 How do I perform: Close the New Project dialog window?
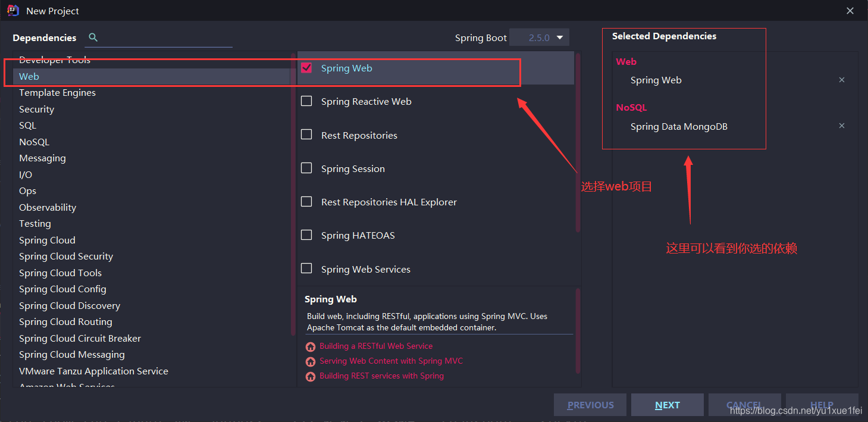pyautogui.click(x=850, y=11)
